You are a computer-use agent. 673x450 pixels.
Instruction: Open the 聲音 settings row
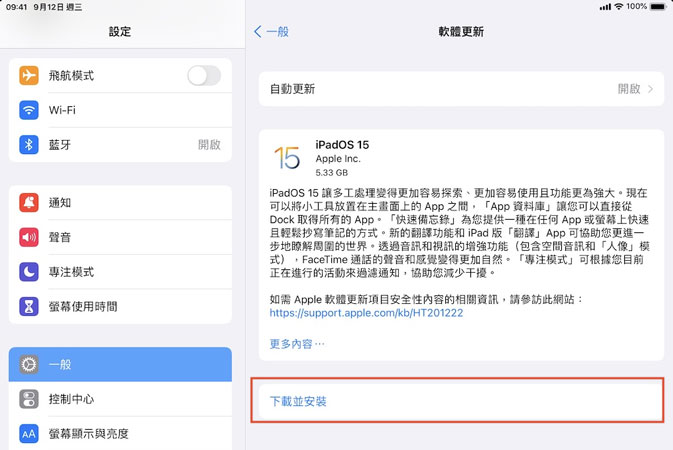[120, 237]
